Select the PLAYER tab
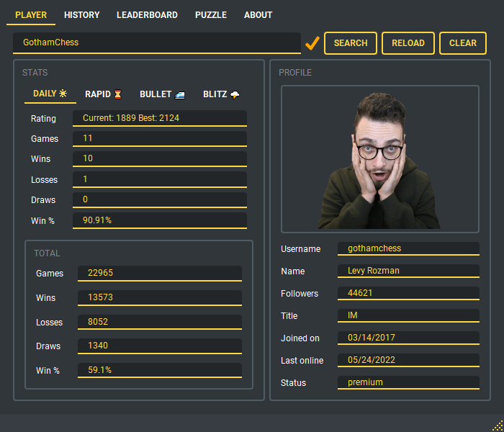This screenshot has width=504, height=432. [x=31, y=15]
